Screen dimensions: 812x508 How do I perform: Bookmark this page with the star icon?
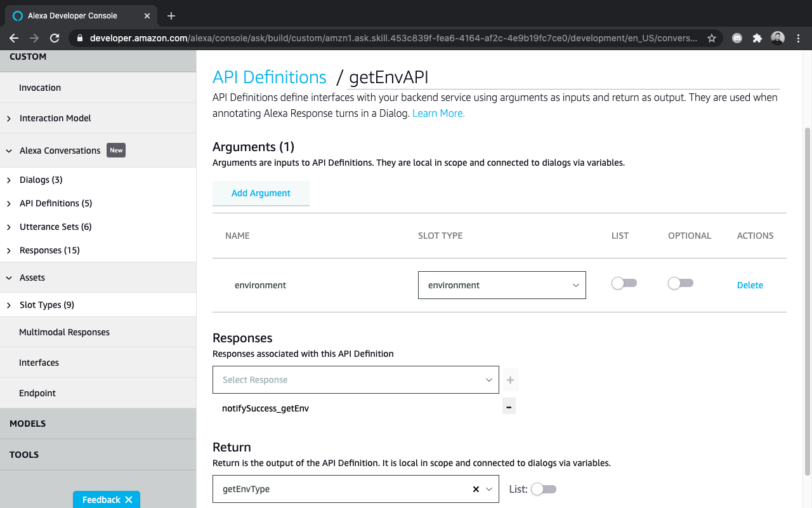(712, 38)
